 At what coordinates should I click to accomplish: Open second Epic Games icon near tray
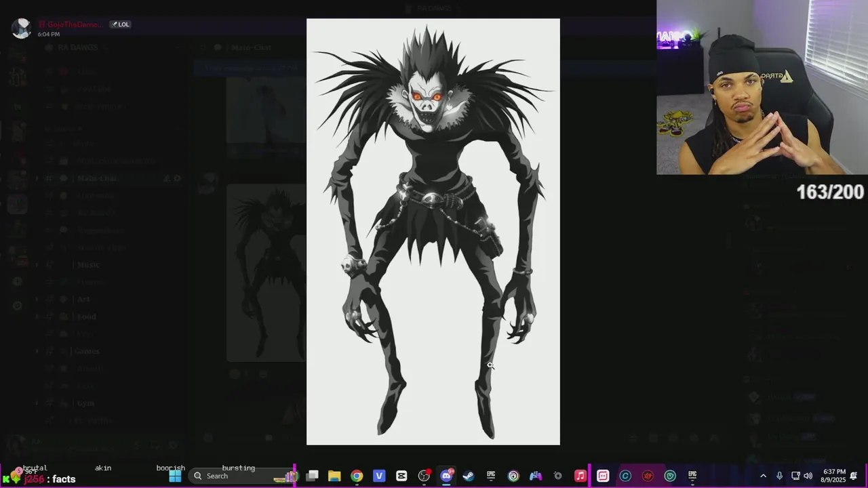click(x=692, y=476)
